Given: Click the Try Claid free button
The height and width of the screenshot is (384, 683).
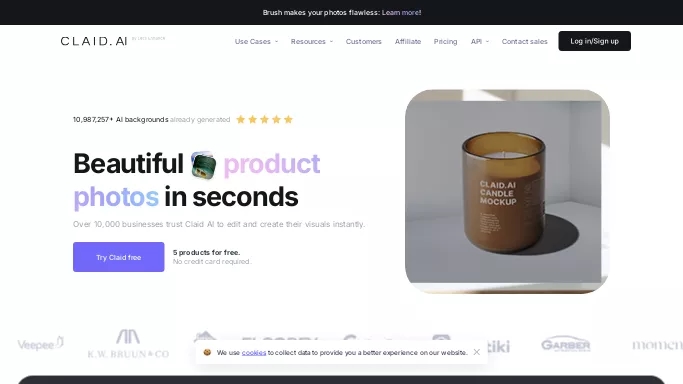Looking at the screenshot, I should pyautogui.click(x=118, y=257).
